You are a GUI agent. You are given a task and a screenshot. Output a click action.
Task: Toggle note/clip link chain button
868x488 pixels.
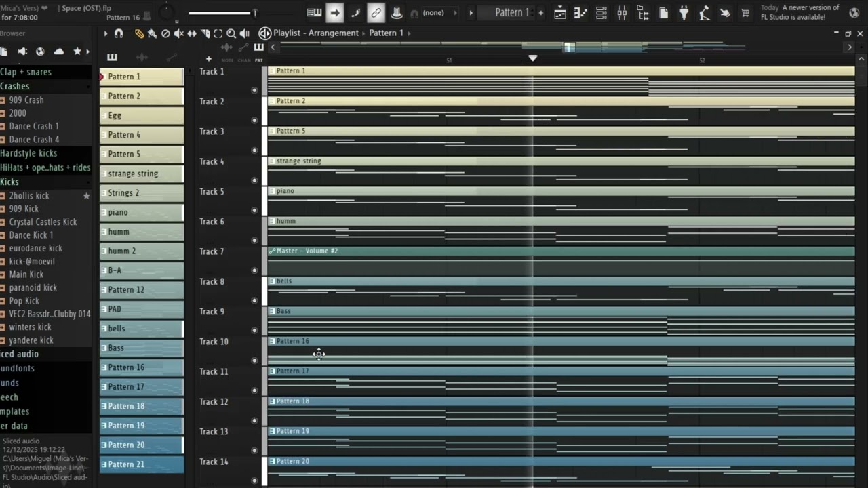pyautogui.click(x=376, y=12)
